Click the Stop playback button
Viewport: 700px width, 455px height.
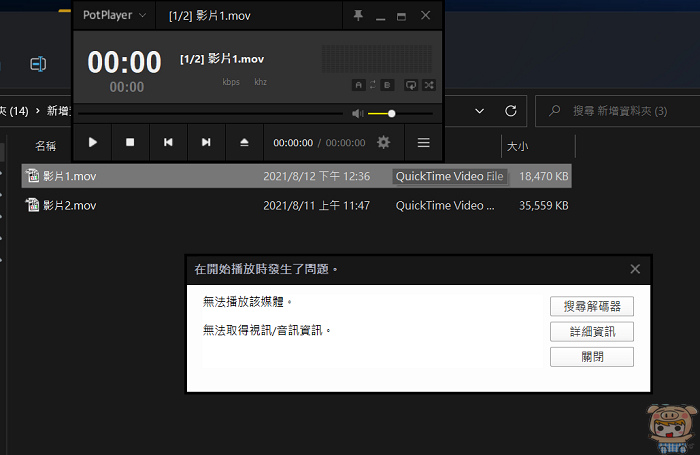click(x=130, y=143)
